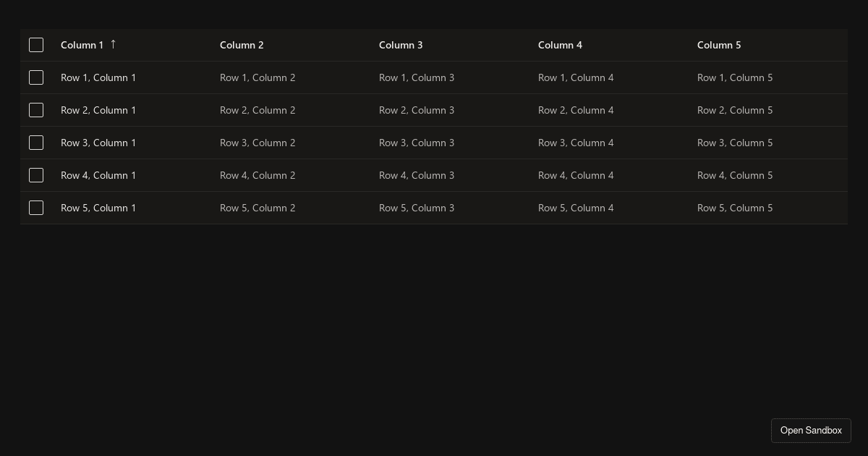The image size is (868, 456).
Task: Click cell Row 1, Column 3
Action: click(417, 77)
